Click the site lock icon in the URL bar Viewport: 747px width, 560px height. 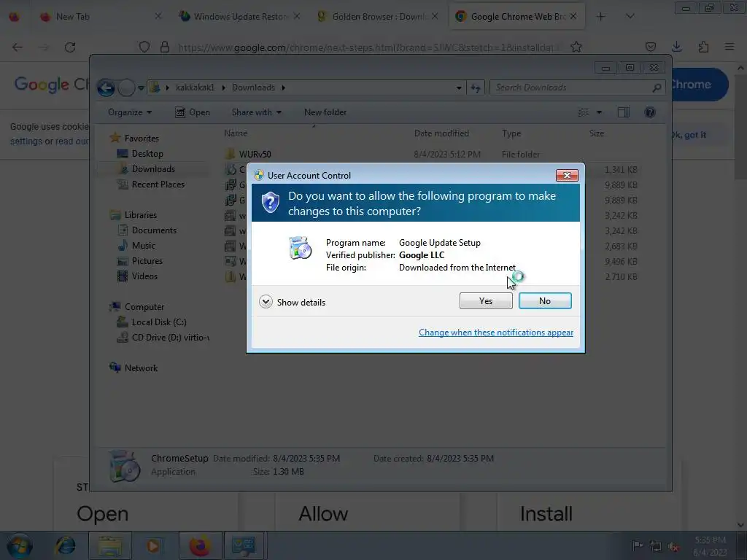[x=164, y=47]
